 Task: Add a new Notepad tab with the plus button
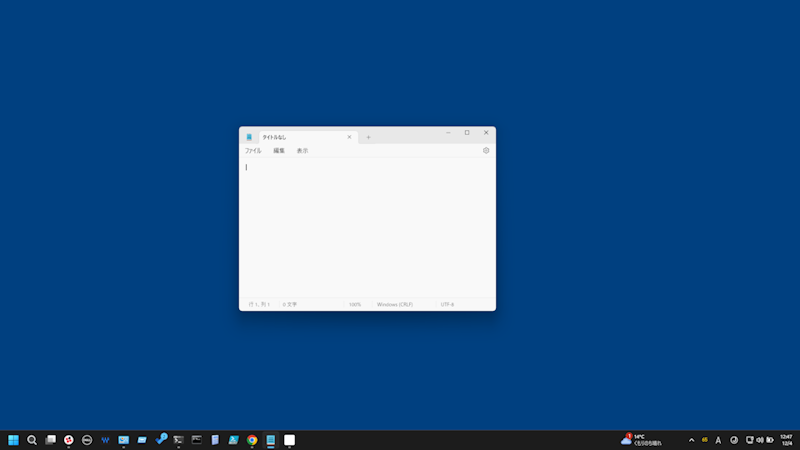coord(368,137)
